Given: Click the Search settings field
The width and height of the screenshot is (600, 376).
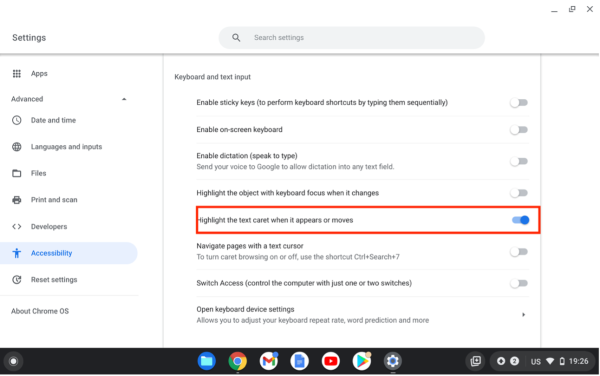Looking at the screenshot, I should 352,37.
